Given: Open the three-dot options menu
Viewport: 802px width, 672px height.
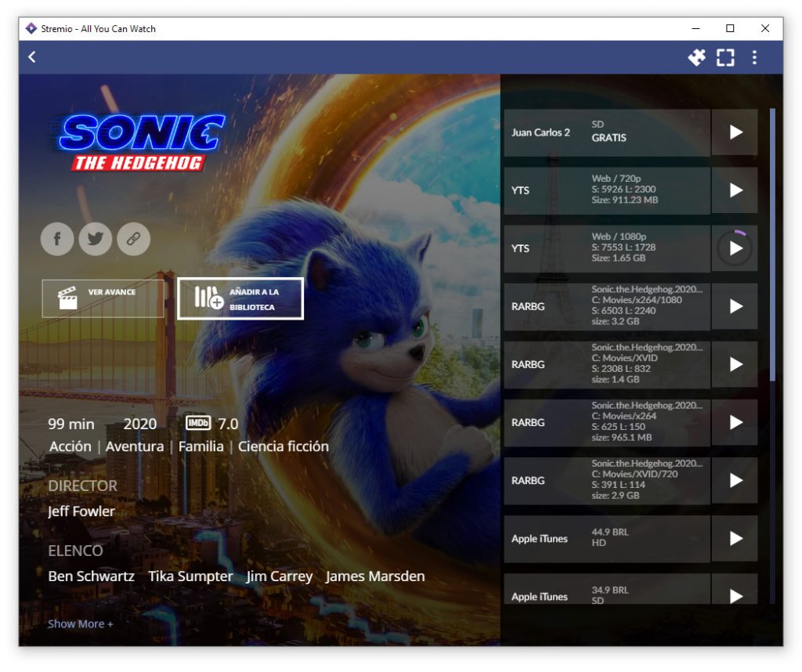Looking at the screenshot, I should click(754, 57).
